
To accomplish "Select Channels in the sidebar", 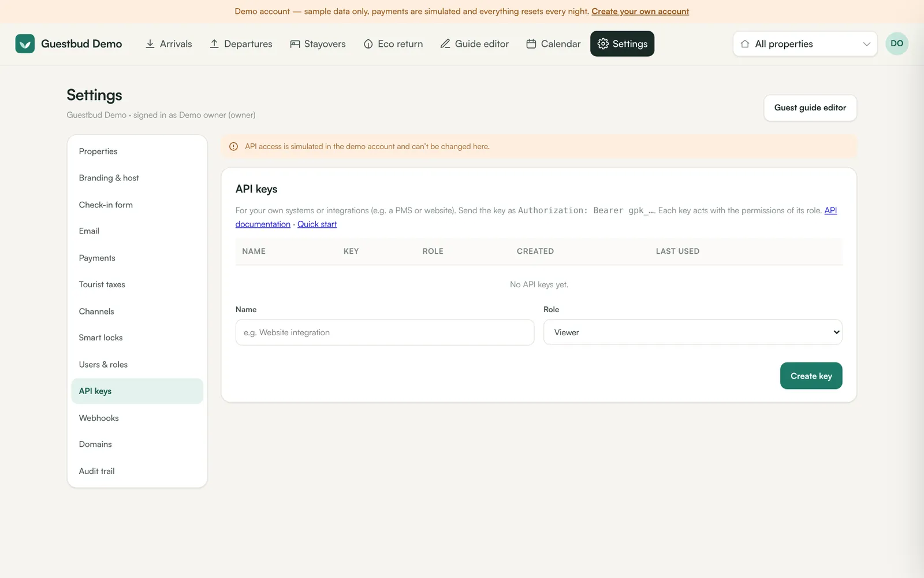I will coord(137,311).
